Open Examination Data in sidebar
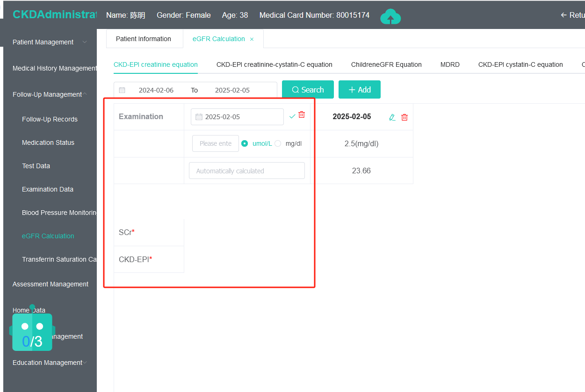Viewport: 585px width, 392px height. [x=48, y=189]
